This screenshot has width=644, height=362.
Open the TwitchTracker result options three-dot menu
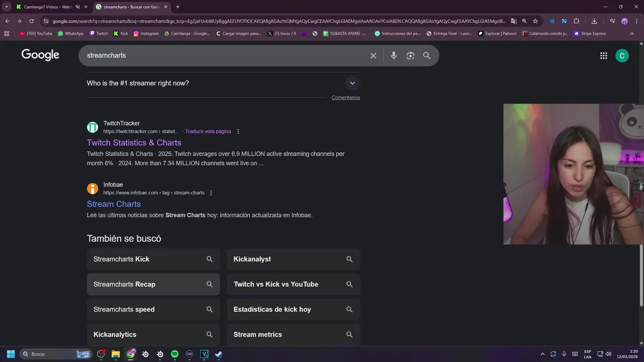point(238,132)
